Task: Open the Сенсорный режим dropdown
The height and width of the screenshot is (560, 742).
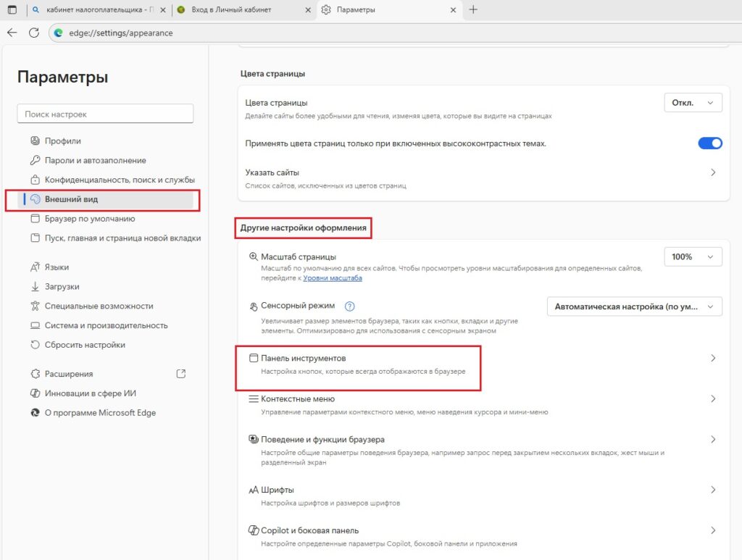Action: click(634, 306)
